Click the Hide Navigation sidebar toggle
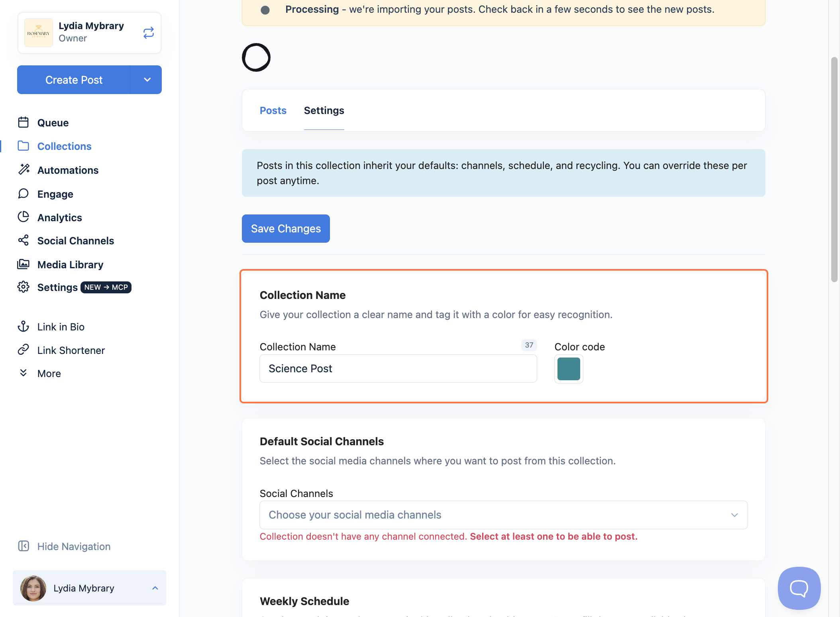Viewport: 840px width, 617px height. [64, 546]
